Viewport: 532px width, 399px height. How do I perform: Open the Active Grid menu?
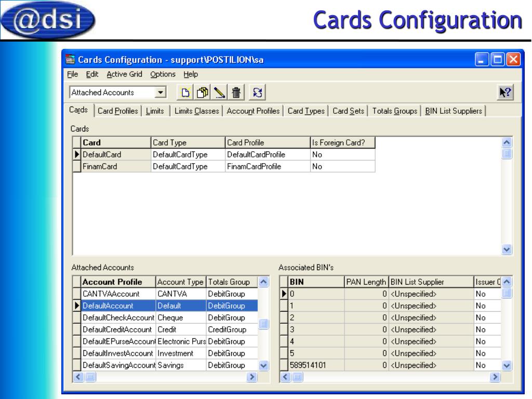[124, 74]
